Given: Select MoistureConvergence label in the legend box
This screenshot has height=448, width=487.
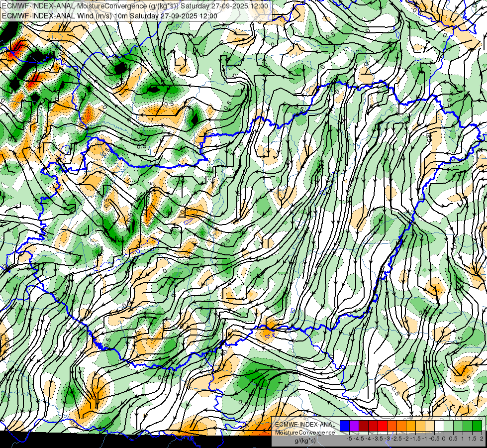Looking at the screenshot, I should click(x=305, y=433).
